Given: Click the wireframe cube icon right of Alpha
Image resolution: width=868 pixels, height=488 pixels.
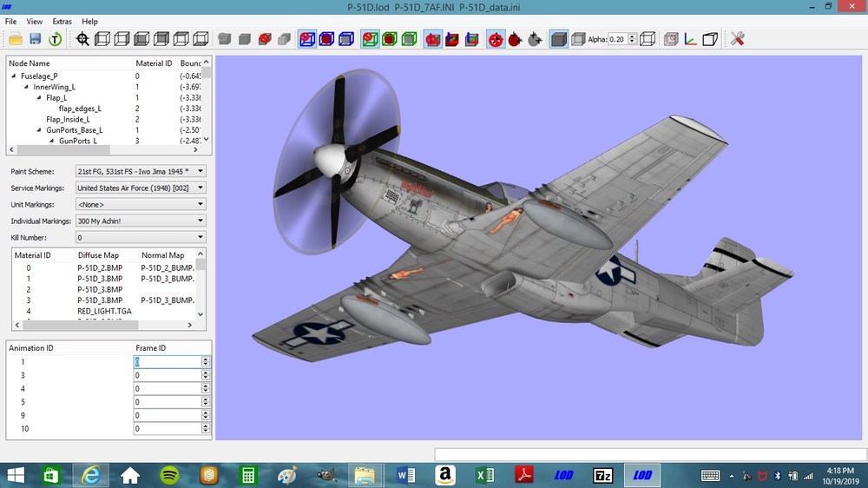Looking at the screenshot, I should 648,39.
